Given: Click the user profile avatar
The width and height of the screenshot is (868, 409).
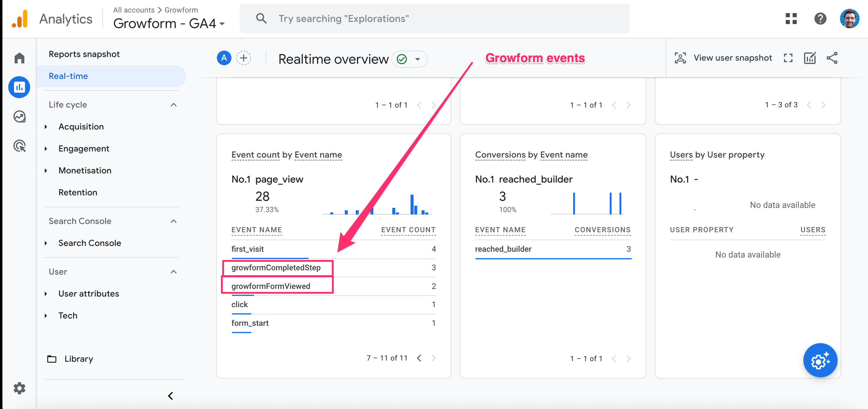Looking at the screenshot, I should (x=849, y=19).
